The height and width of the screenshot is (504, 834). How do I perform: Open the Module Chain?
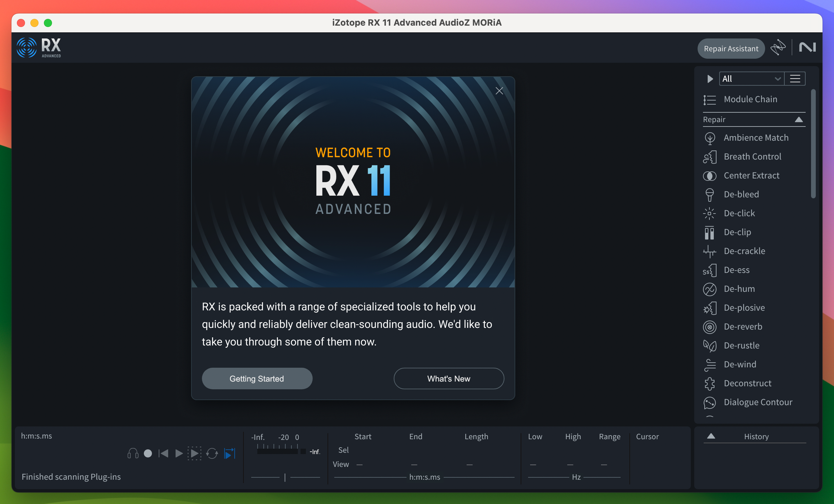740,100
